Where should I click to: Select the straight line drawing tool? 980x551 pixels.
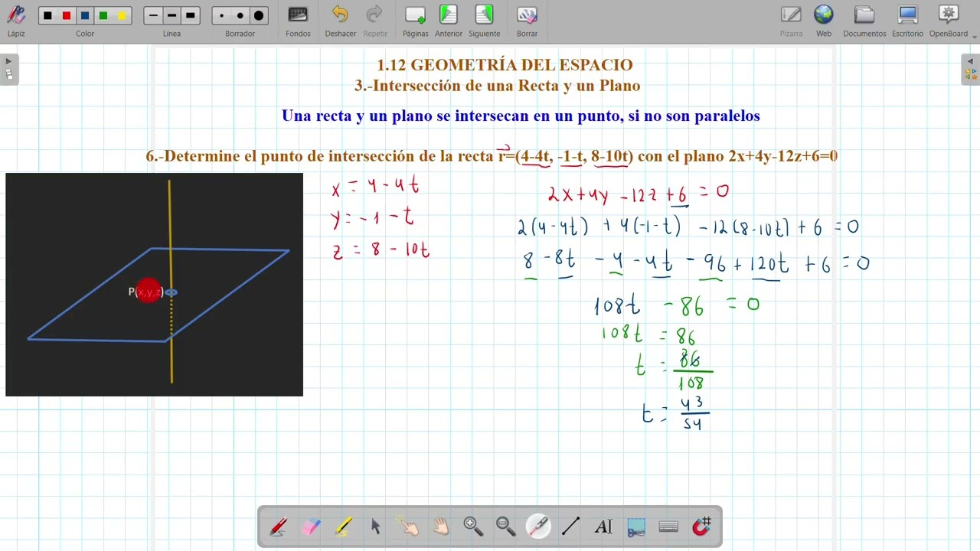[570, 527]
